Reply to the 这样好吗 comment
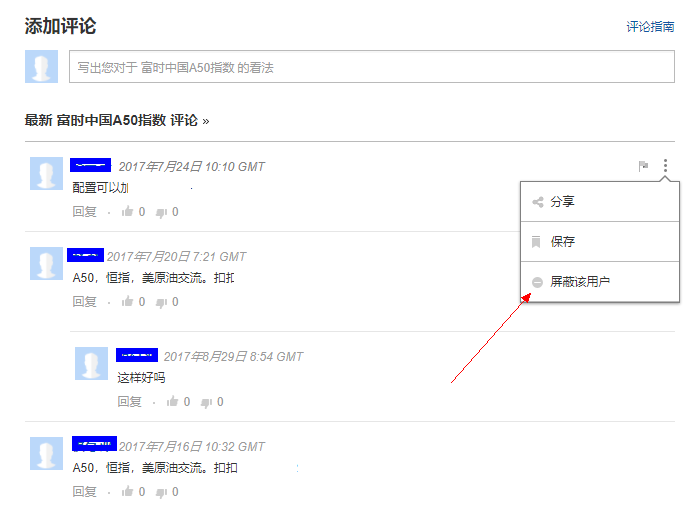The width and height of the screenshot is (692, 521). (x=129, y=402)
